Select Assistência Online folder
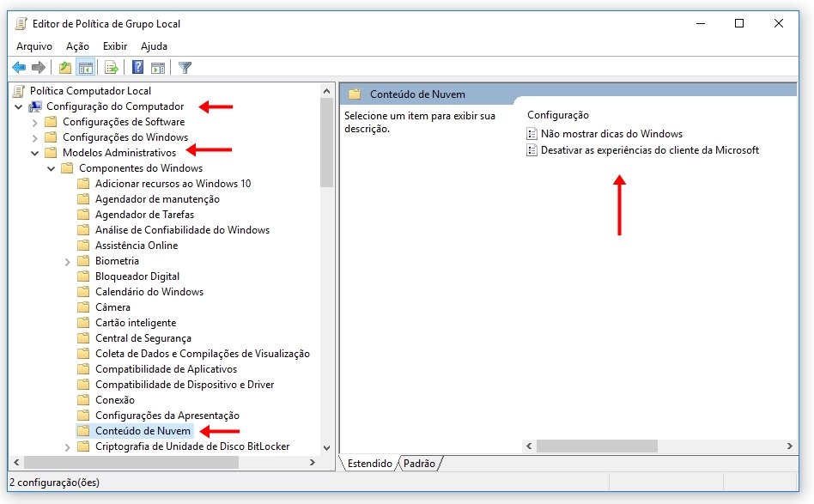Screen dimensions: 814x504 tap(137, 246)
